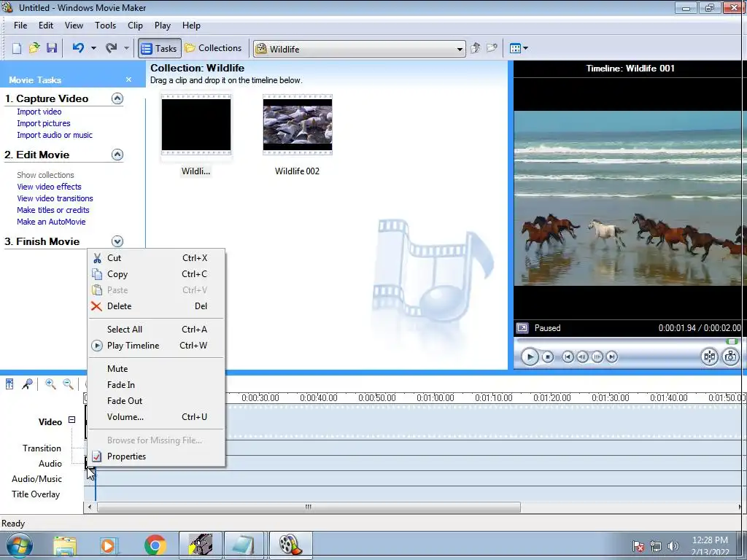This screenshot has width=747, height=560.
Task: Toggle the Tasks pane button
Action: 160,48
